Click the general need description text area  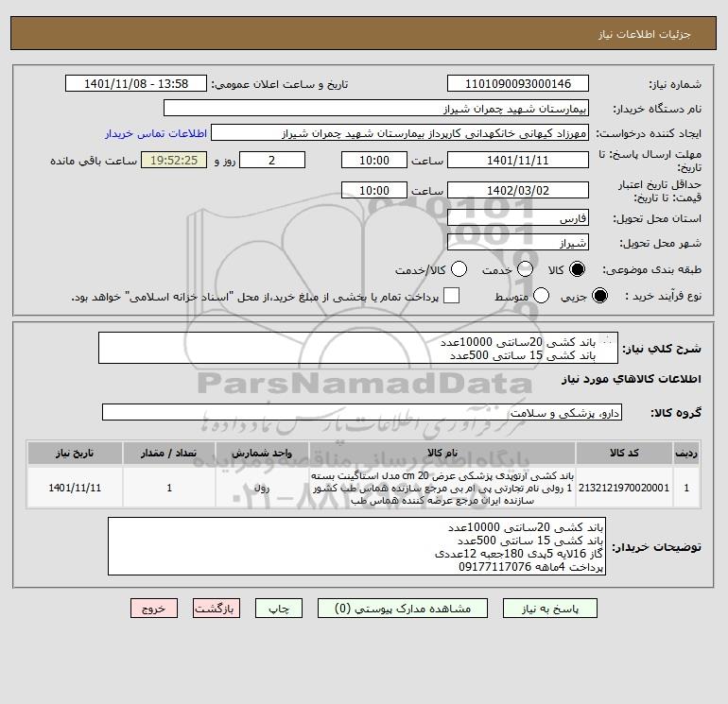[358, 348]
